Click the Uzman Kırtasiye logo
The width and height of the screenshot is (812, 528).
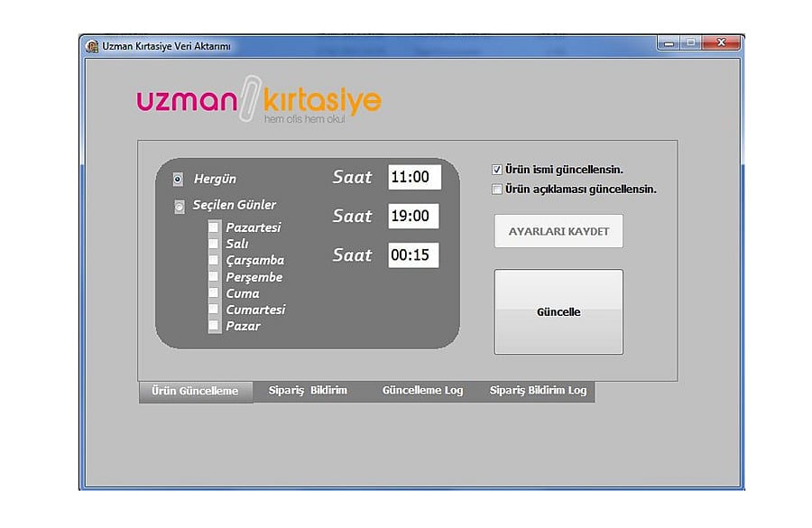click(x=259, y=99)
